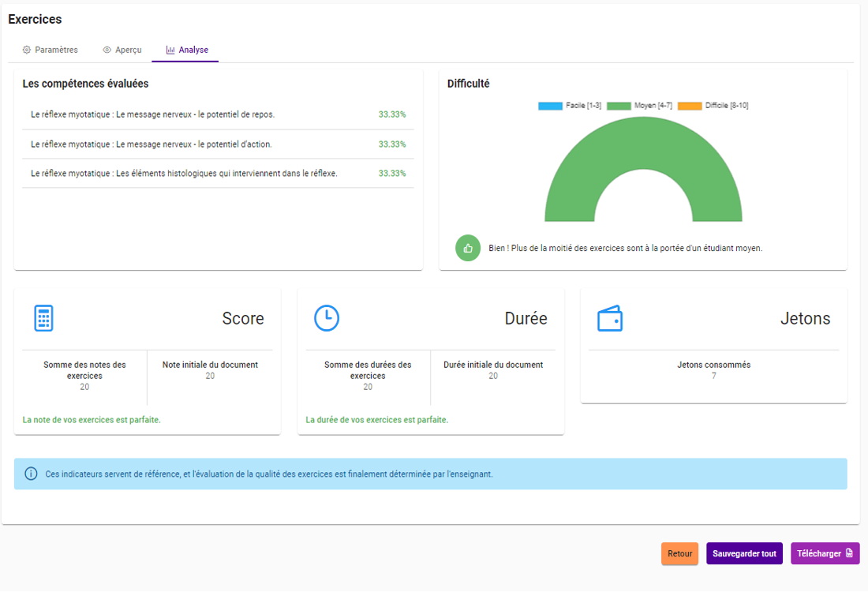Click the green thumbs-up icon
The height and width of the screenshot is (592, 868).
pos(468,248)
